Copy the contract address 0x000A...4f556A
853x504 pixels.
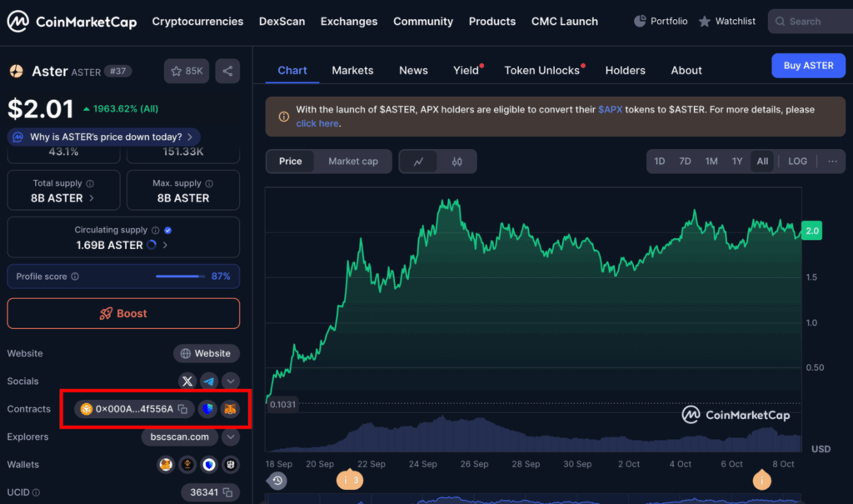point(182,409)
